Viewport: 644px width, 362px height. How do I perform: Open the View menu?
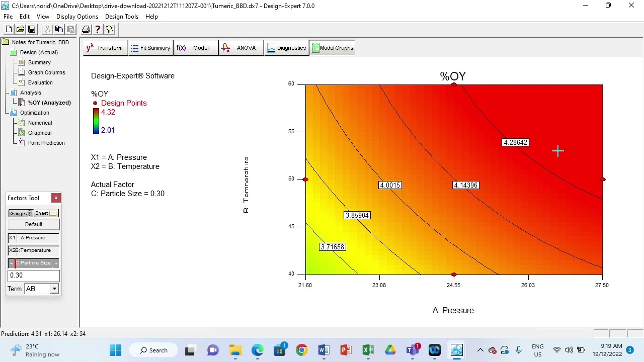(x=43, y=17)
